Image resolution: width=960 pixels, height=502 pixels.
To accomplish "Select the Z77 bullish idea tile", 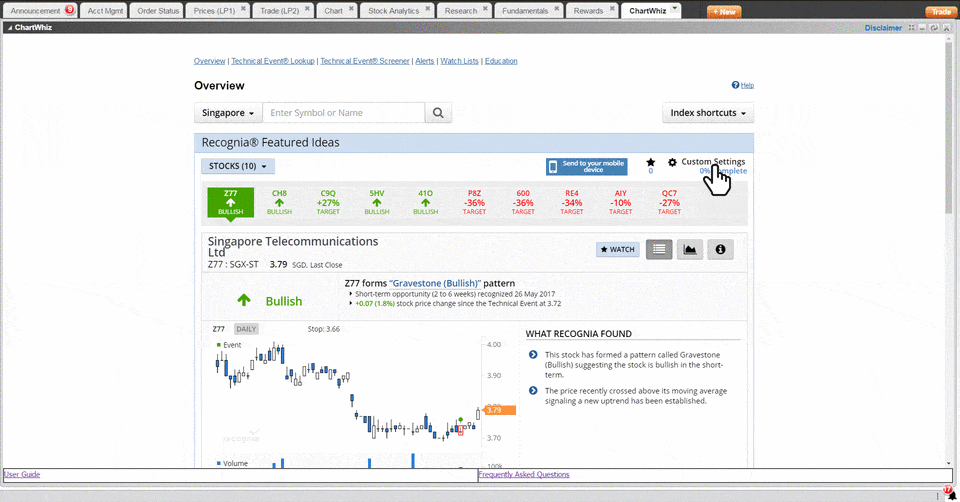I will [231, 202].
